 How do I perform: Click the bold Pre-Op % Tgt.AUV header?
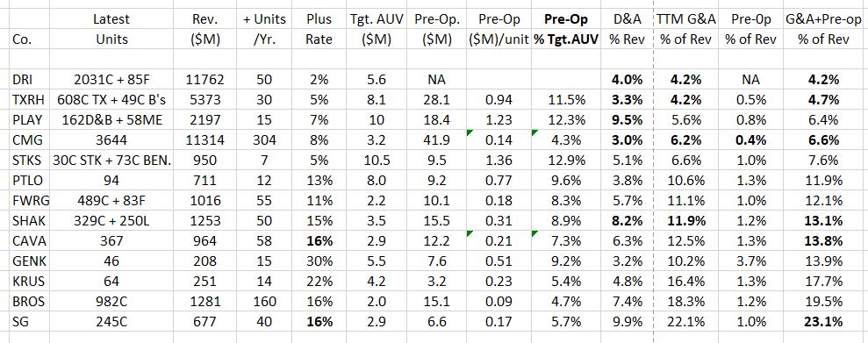point(565,30)
